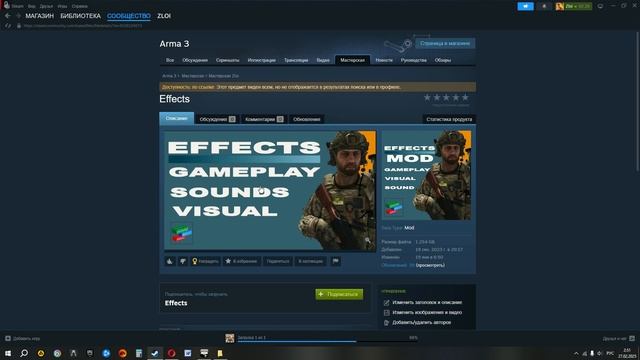Go forward with the navigation arrow
The width and height of the screenshot is (640, 360).
[x=18, y=16]
